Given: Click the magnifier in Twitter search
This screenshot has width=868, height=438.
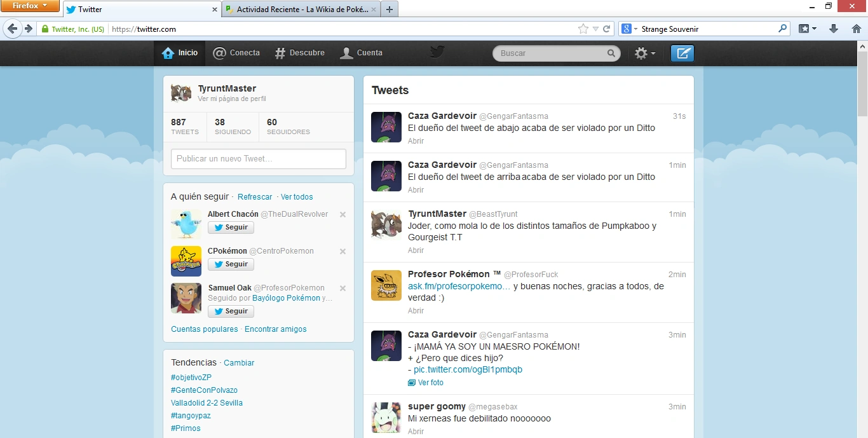Looking at the screenshot, I should (611, 53).
